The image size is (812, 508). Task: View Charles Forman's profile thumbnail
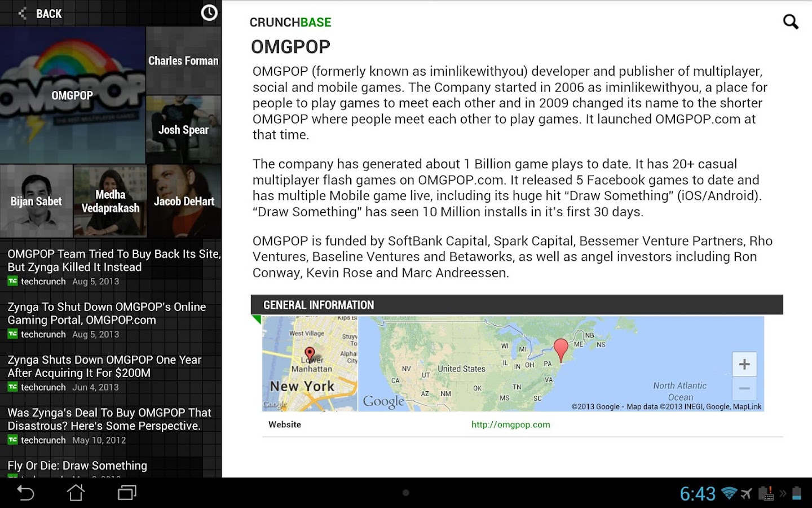click(183, 60)
